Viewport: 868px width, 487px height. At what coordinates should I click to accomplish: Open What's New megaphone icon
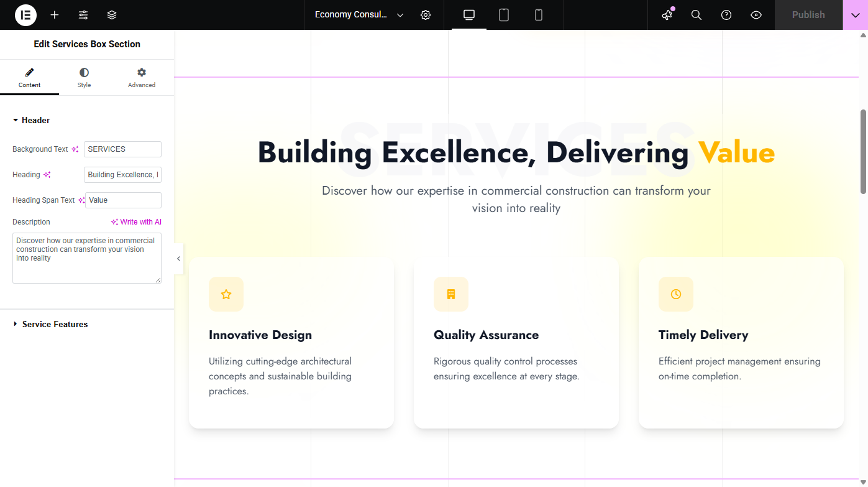pyautogui.click(x=667, y=15)
